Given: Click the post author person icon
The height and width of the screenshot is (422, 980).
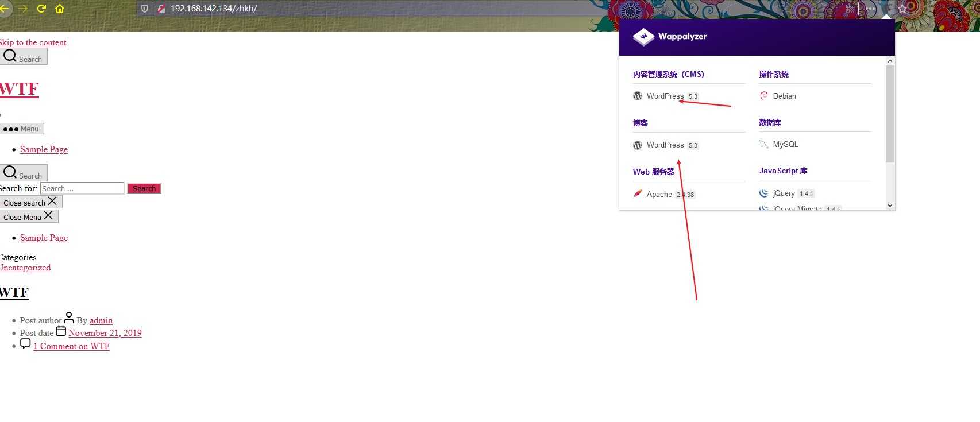Looking at the screenshot, I should point(69,318).
